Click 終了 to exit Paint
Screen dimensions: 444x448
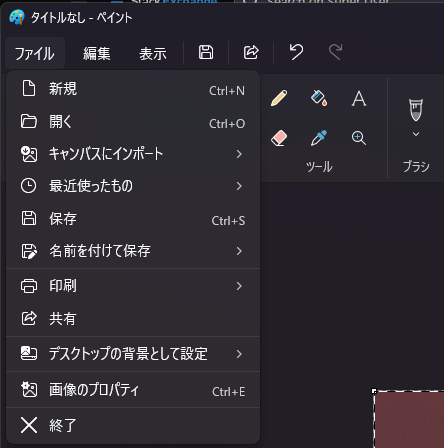click(x=133, y=425)
